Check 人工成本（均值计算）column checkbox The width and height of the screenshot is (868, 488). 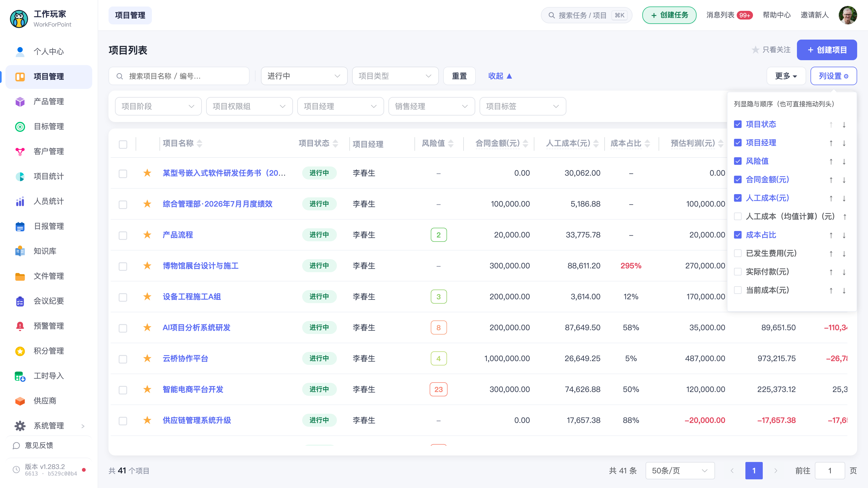click(x=738, y=217)
